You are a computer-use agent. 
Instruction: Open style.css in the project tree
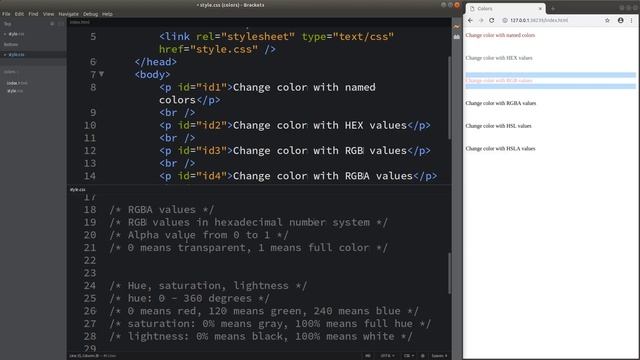pos(15,91)
